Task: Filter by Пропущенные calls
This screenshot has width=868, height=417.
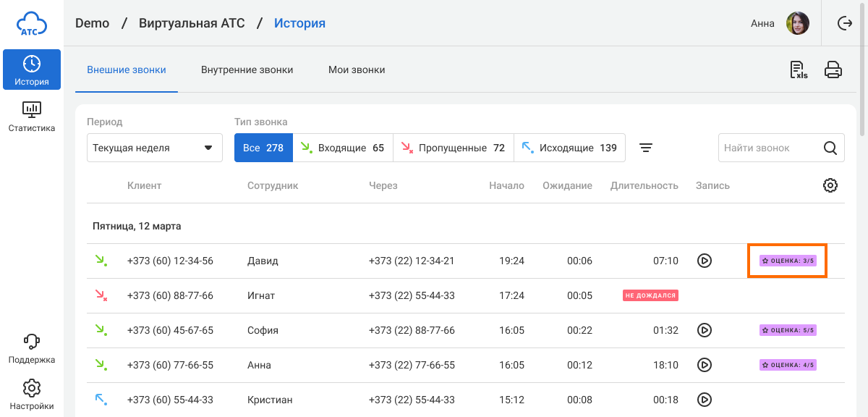Action: pos(453,148)
